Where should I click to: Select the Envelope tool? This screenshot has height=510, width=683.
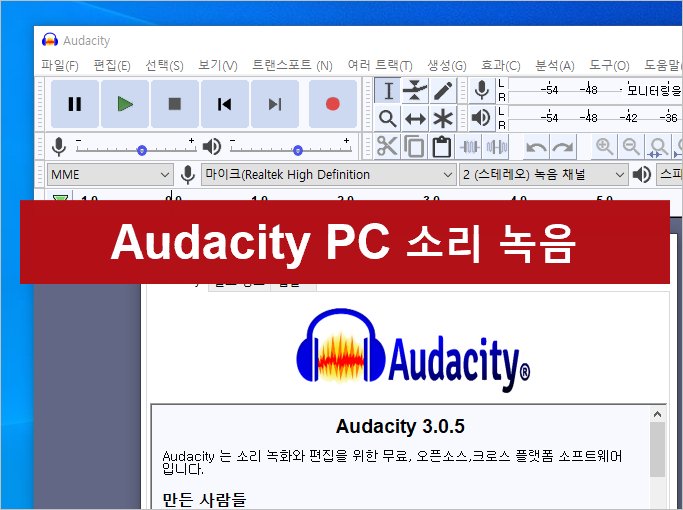coord(415,91)
